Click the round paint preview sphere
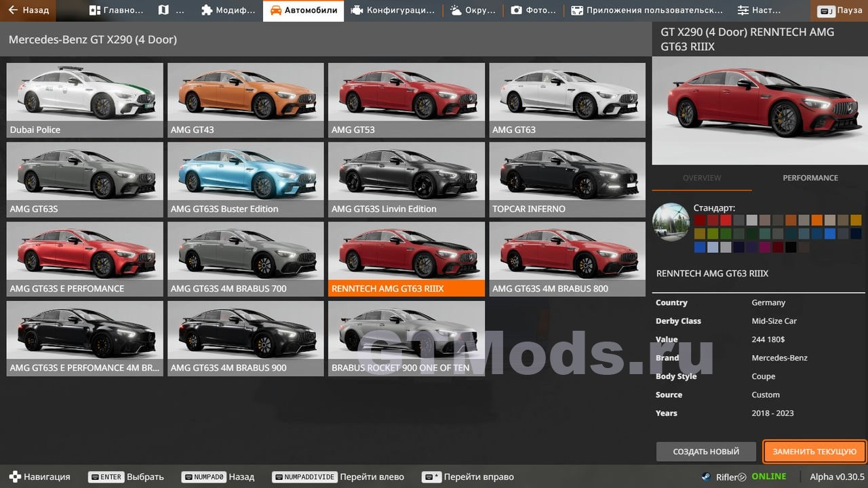 click(671, 222)
